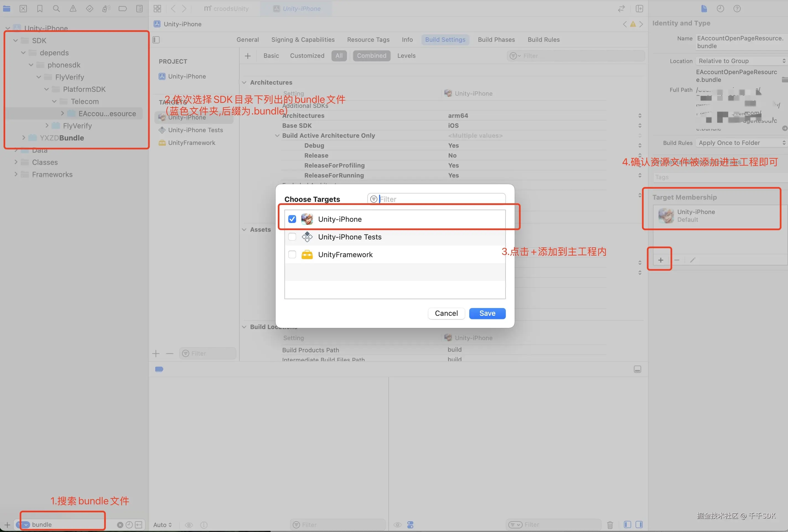Viewport: 788px width, 532px height.
Task: Click the add editor split icon
Action: coord(639,9)
